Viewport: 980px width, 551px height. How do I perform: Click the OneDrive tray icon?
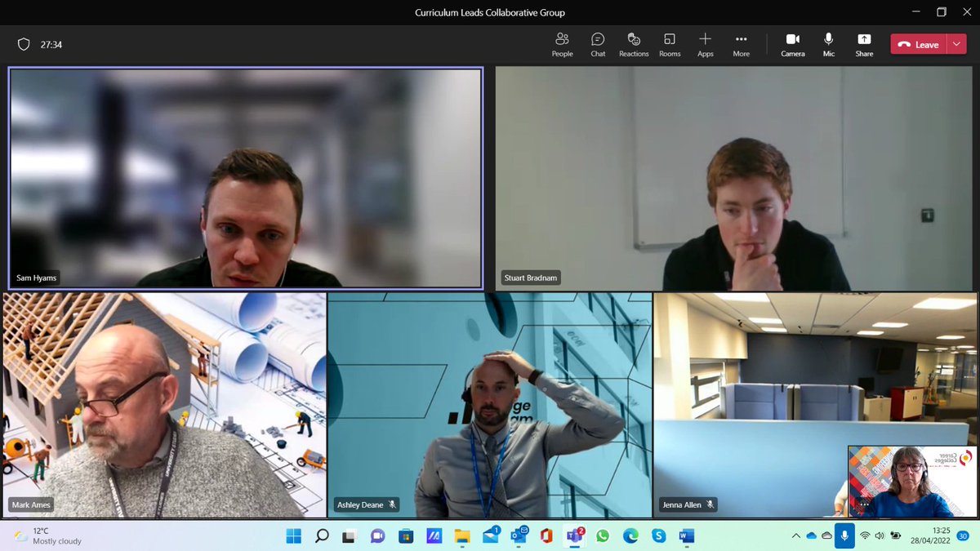coord(811,535)
